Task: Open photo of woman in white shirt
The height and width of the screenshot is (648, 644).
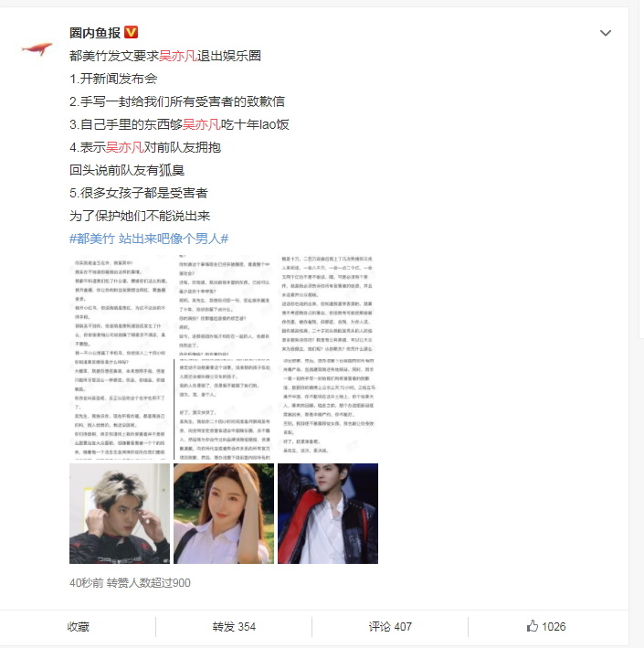Action: coord(224,514)
